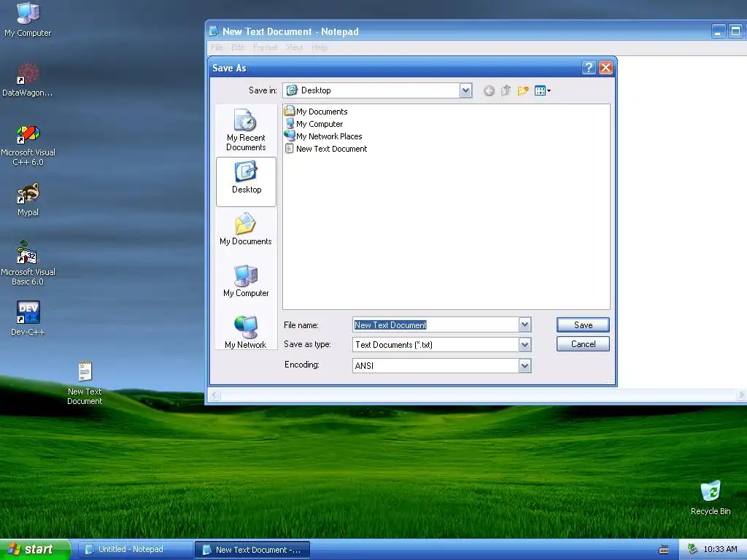Open Notepad Help menu
This screenshot has width=747, height=560.
pyautogui.click(x=320, y=47)
